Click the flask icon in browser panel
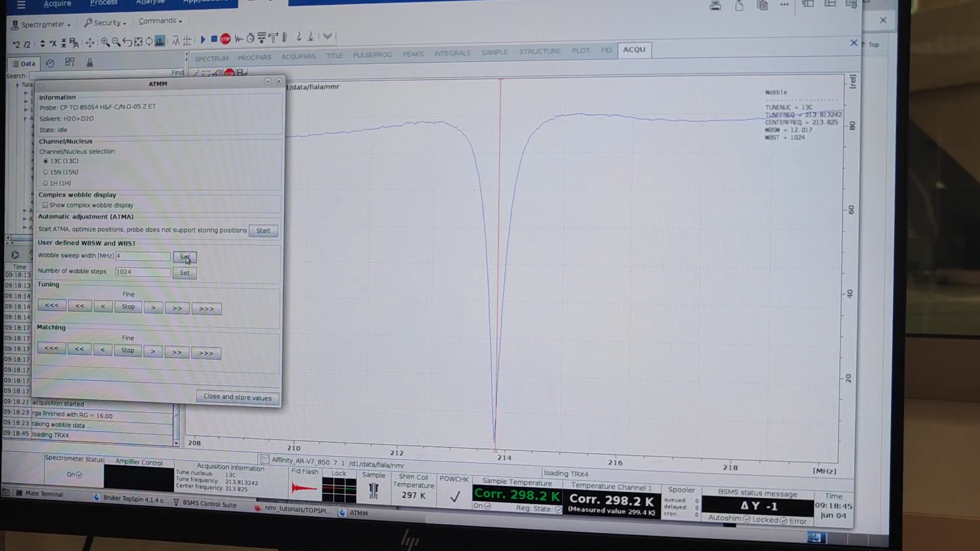Screen dimensions: 980x551 (90, 62)
